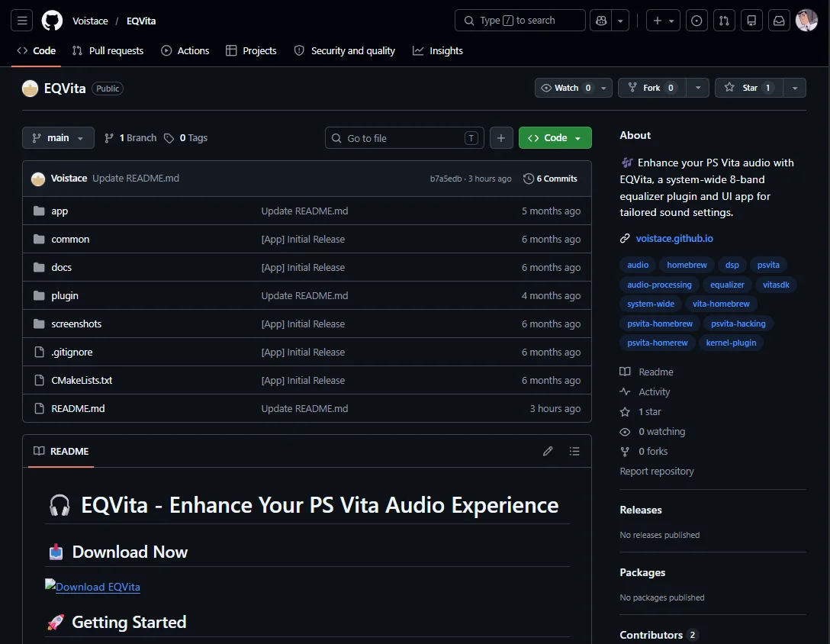Open the Releases section heading
Image resolution: width=830 pixels, height=644 pixels.
tap(641, 510)
